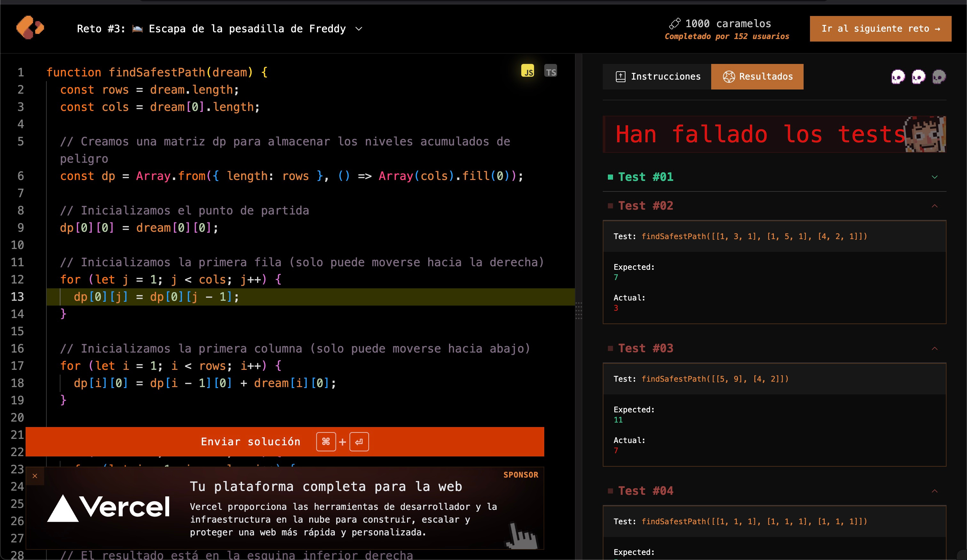Click the 1000 caramelos label
This screenshot has height=560, width=967.
[728, 23]
